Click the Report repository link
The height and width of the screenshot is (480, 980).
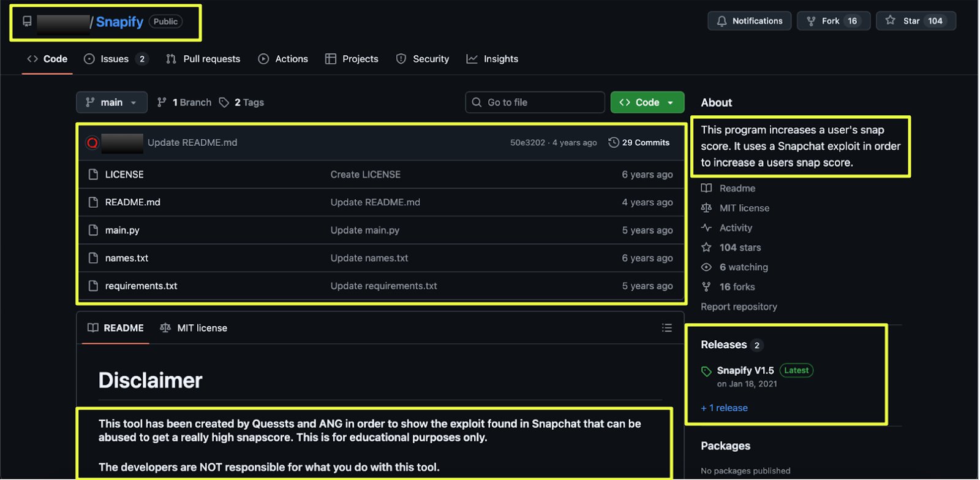pyautogui.click(x=739, y=307)
